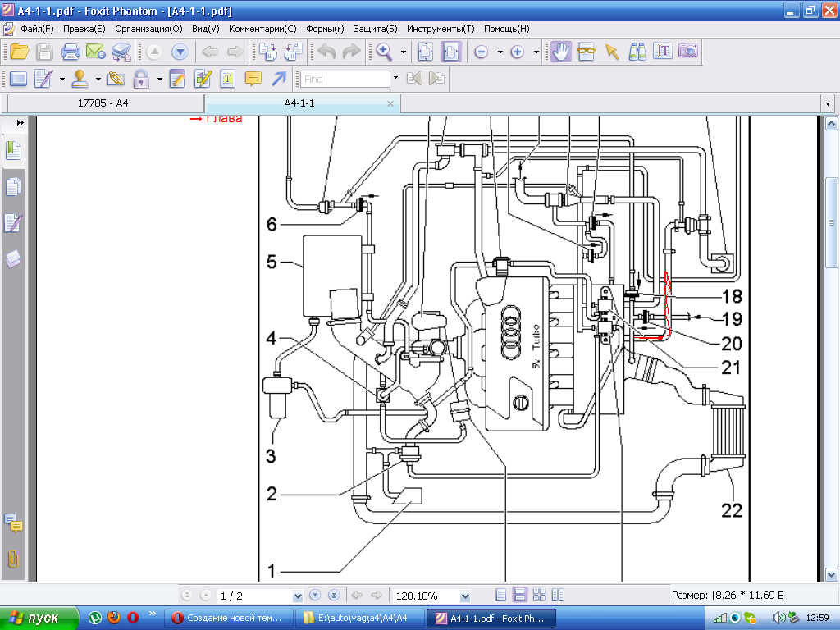This screenshot has width=840, height=630.
Task: Switch to single page layout
Action: pos(501,596)
